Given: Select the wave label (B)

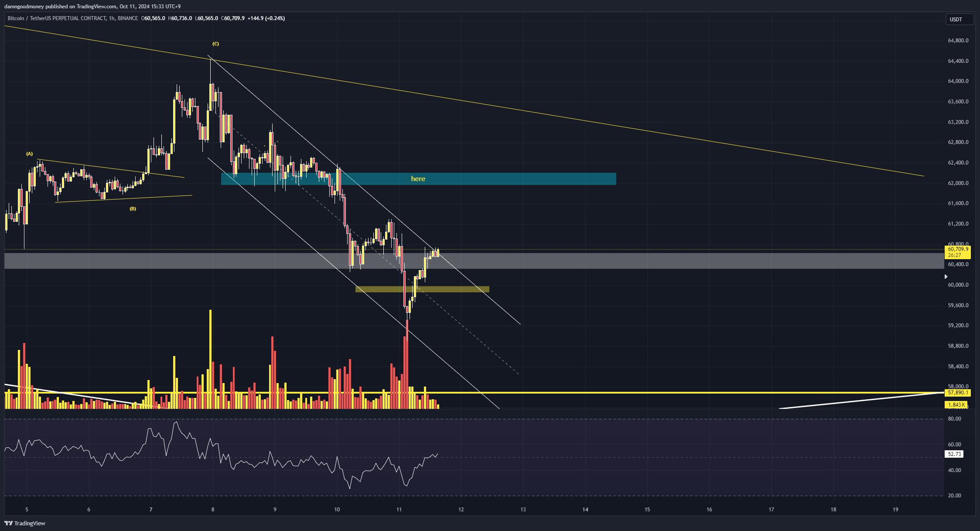Looking at the screenshot, I should 133,209.
